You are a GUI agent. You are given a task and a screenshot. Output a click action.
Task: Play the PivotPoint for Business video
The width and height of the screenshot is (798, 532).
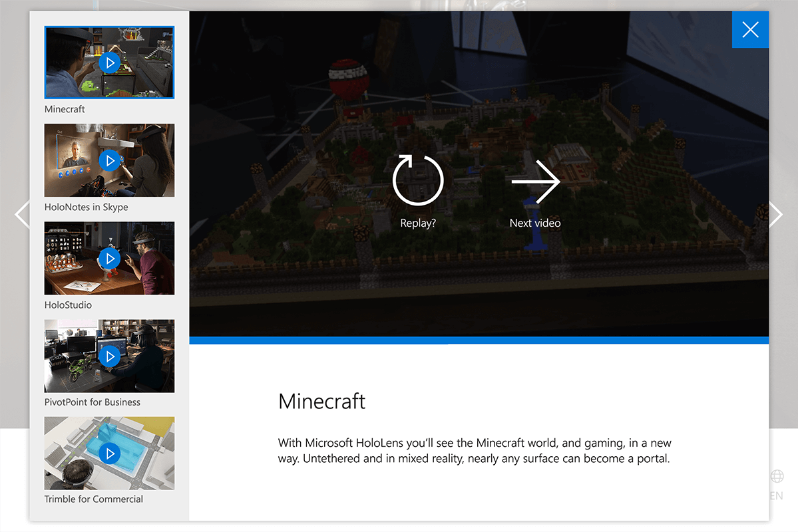pos(109,356)
